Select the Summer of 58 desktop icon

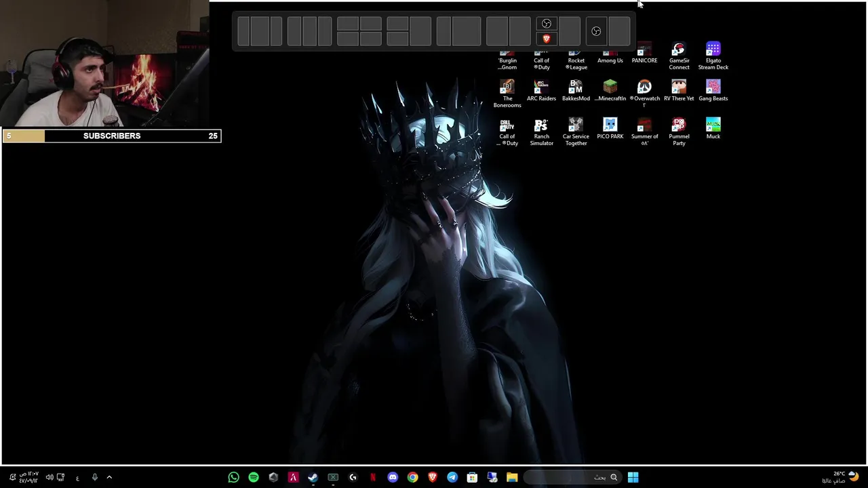pyautogui.click(x=644, y=132)
